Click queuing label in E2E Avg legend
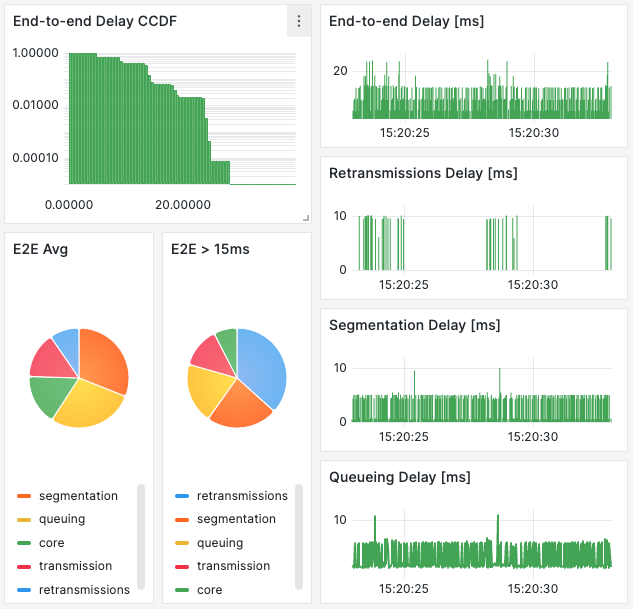This screenshot has height=609, width=633. coord(62,519)
